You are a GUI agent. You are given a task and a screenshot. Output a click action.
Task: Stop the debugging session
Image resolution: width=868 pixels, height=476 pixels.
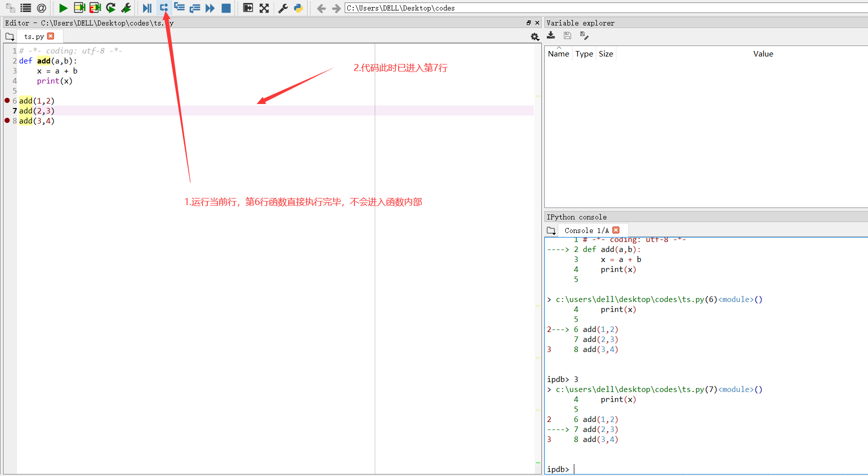(x=226, y=8)
